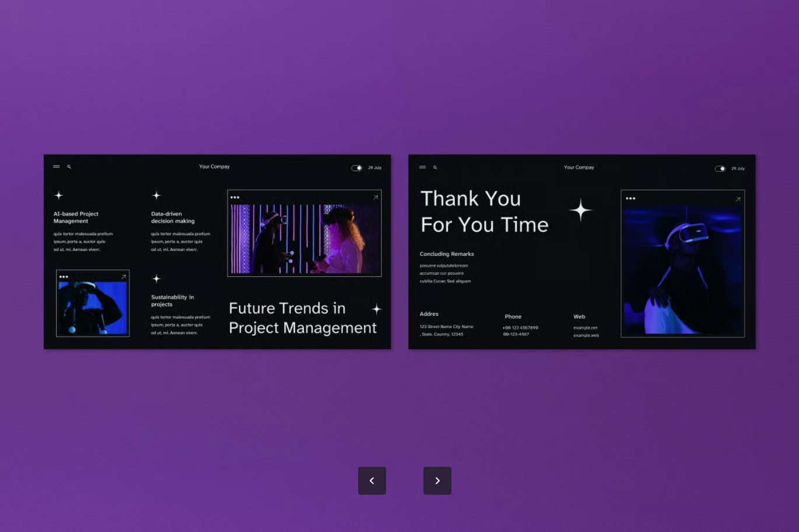Toggle the switch on Future Trends slide
The height and width of the screenshot is (532, 799).
(357, 168)
